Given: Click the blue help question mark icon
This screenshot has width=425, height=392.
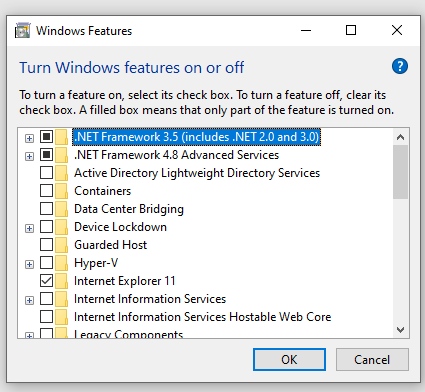Looking at the screenshot, I should (400, 66).
